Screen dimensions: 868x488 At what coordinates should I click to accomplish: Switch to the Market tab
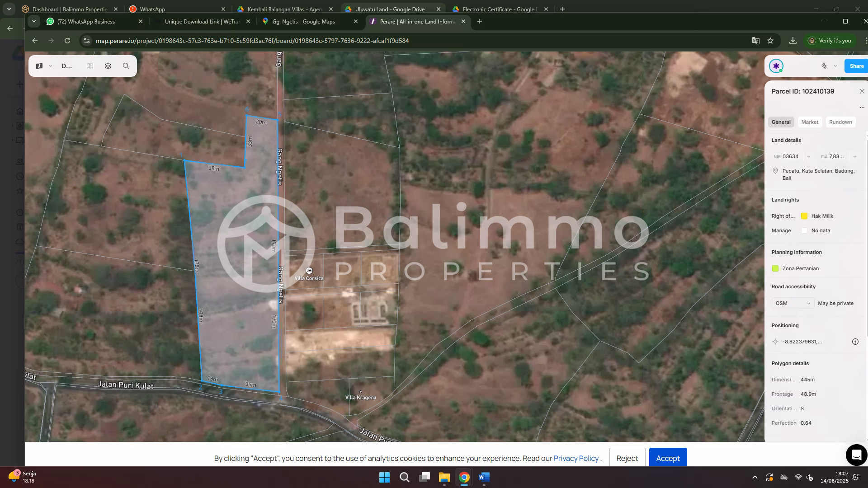pyautogui.click(x=809, y=122)
